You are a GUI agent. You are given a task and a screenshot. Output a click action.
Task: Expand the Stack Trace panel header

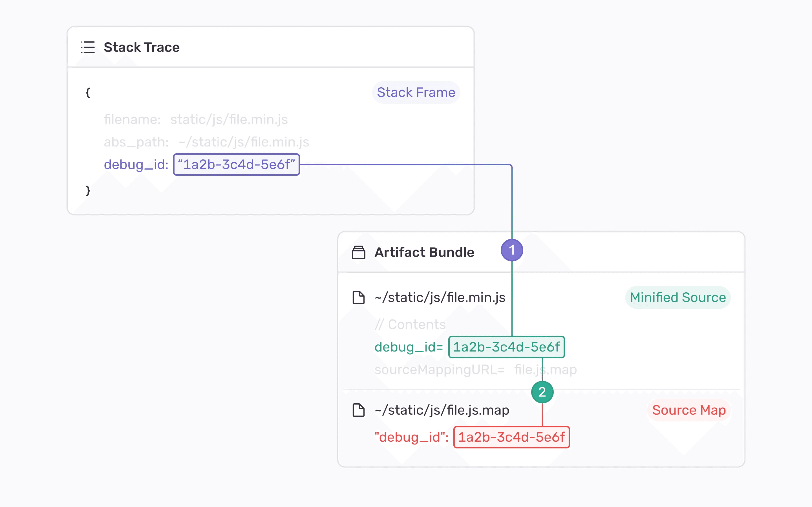[268, 47]
